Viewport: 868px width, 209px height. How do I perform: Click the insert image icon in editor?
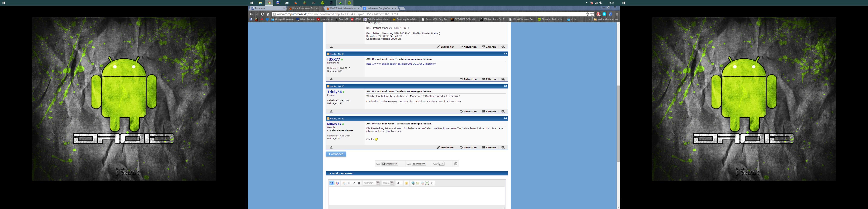[427, 183]
